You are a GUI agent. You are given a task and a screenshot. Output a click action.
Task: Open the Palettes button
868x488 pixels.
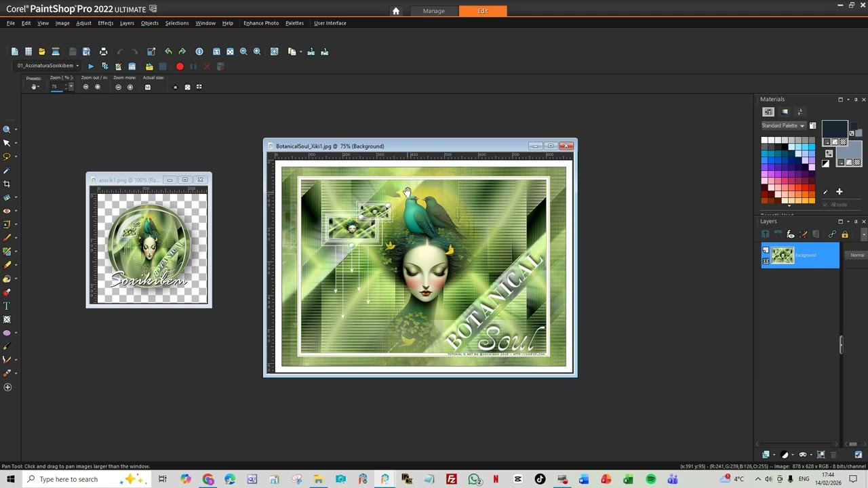[x=294, y=23]
